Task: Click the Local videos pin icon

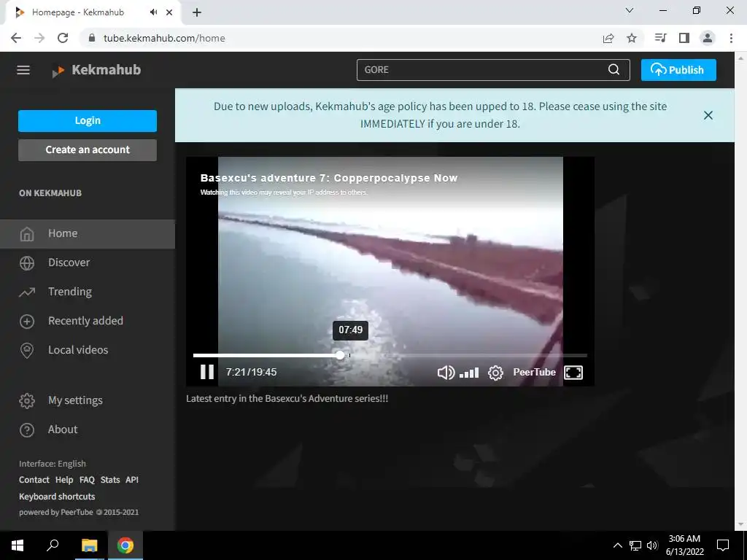Action: [27, 351]
